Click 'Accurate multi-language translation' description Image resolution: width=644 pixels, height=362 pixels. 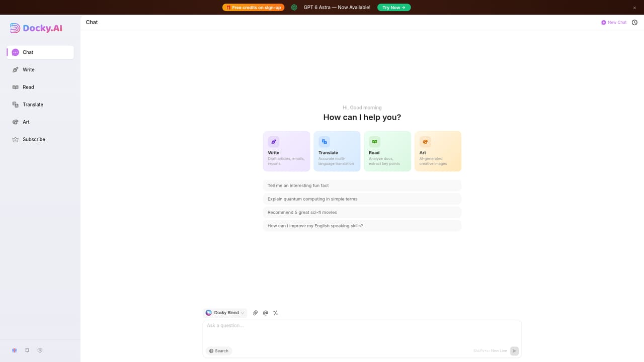pos(336,161)
